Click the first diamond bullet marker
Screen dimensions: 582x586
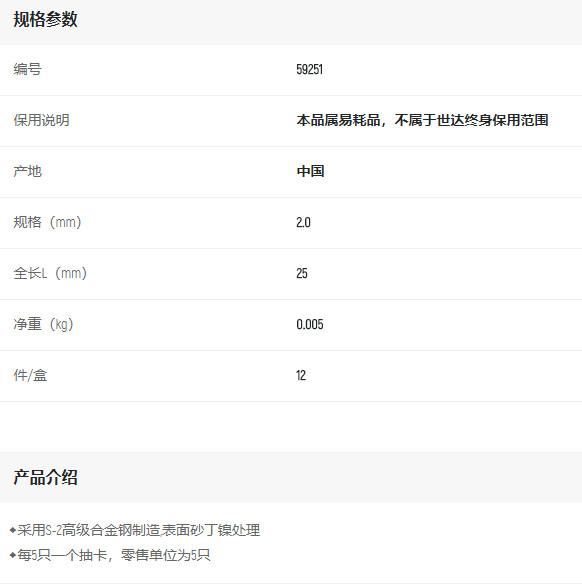pyautogui.click(x=13, y=530)
